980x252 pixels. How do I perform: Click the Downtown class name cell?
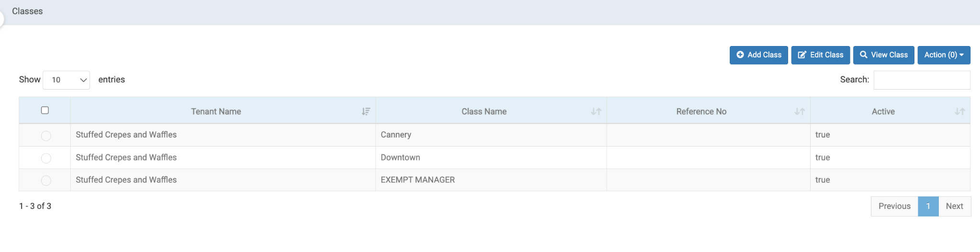(x=401, y=158)
